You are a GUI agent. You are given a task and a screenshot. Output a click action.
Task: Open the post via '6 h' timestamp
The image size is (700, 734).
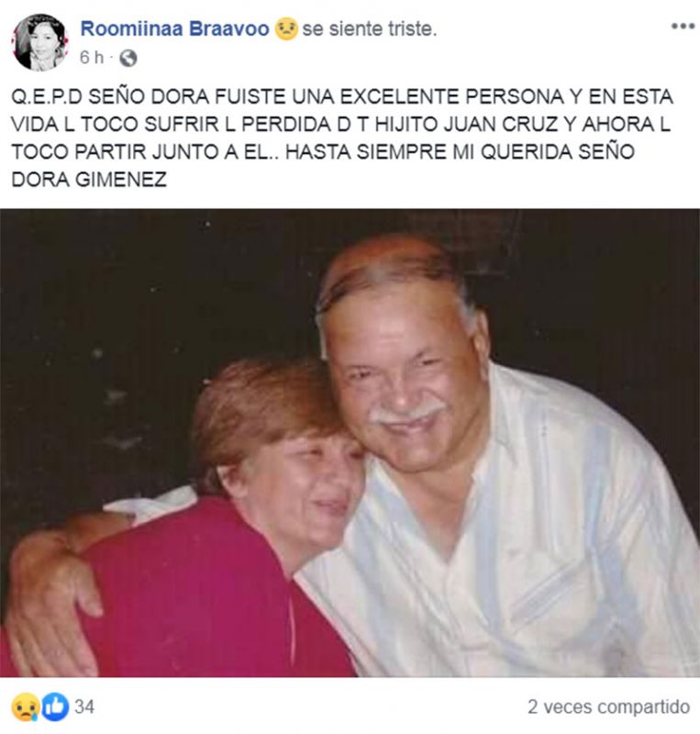(x=92, y=58)
